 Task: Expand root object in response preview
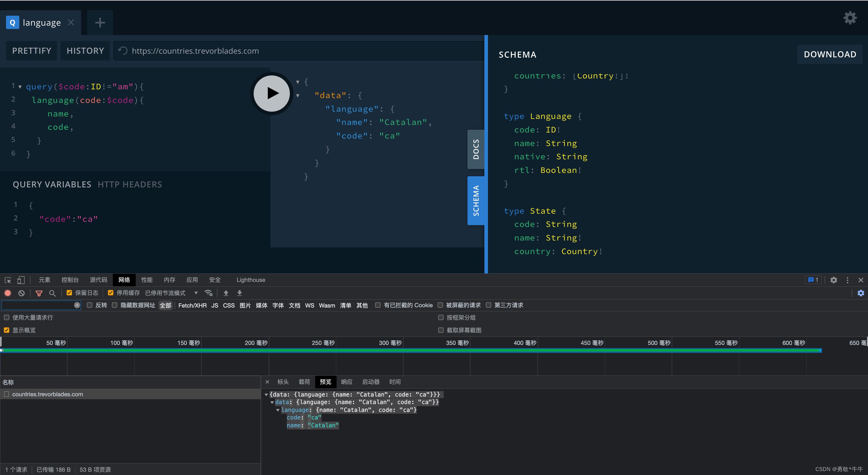coord(268,394)
